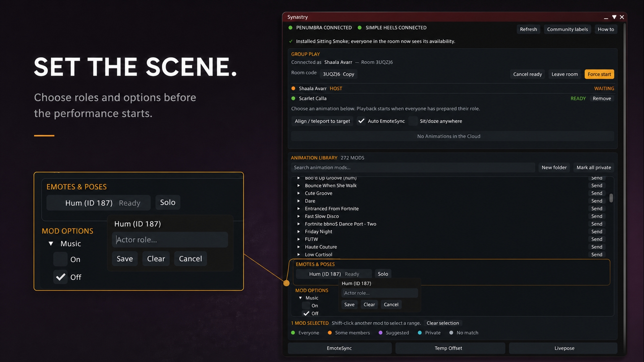Cancel the actor role popup in Synastry
Viewport: 644px width, 362px height.
click(x=391, y=304)
